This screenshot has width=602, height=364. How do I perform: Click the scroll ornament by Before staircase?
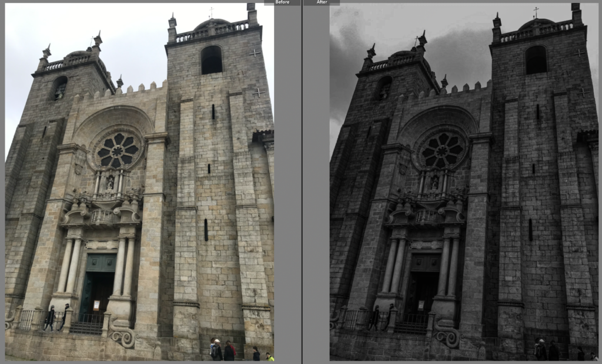(x=123, y=337)
